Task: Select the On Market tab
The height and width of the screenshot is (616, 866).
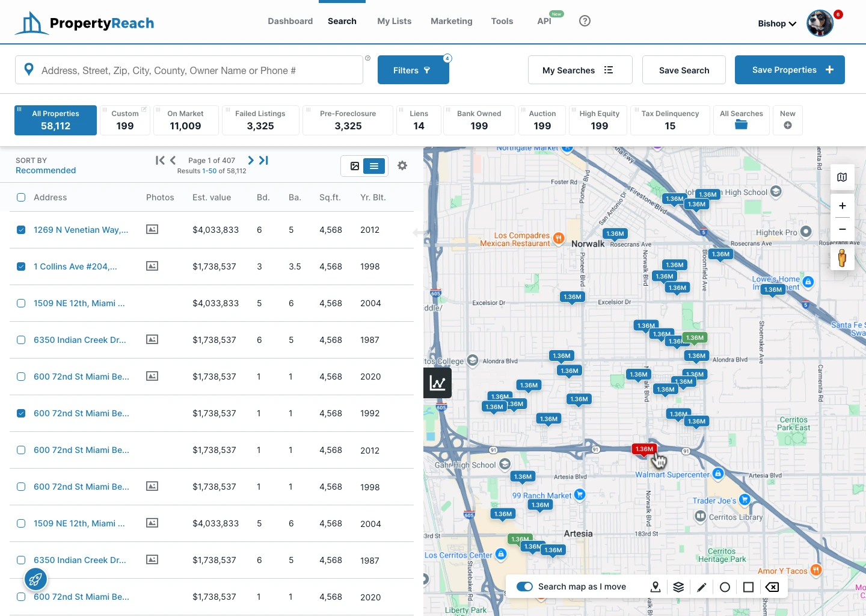Action: (185, 120)
